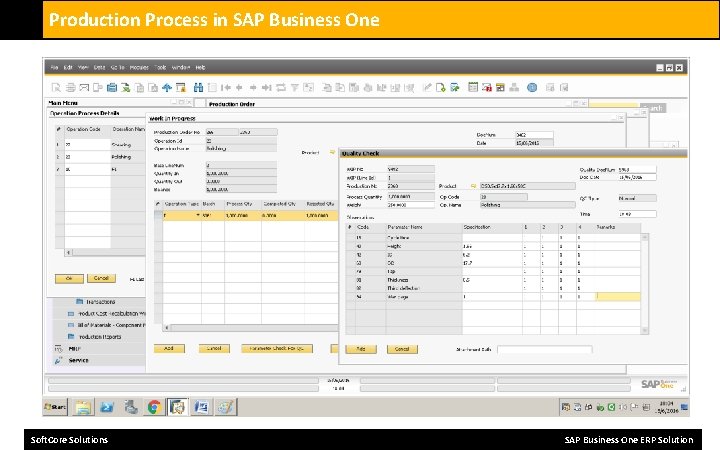
Task: Click the blue Print icon in toolbar
Action: 112,87
